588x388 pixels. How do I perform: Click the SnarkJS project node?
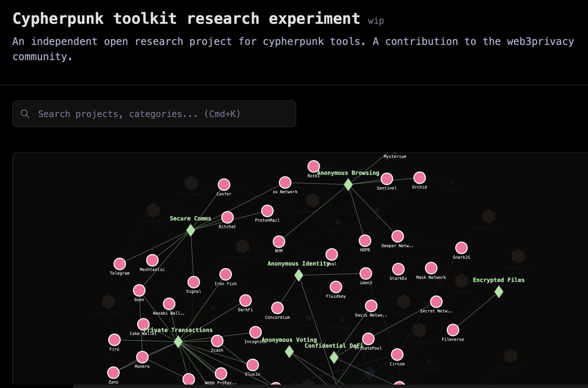461,248
